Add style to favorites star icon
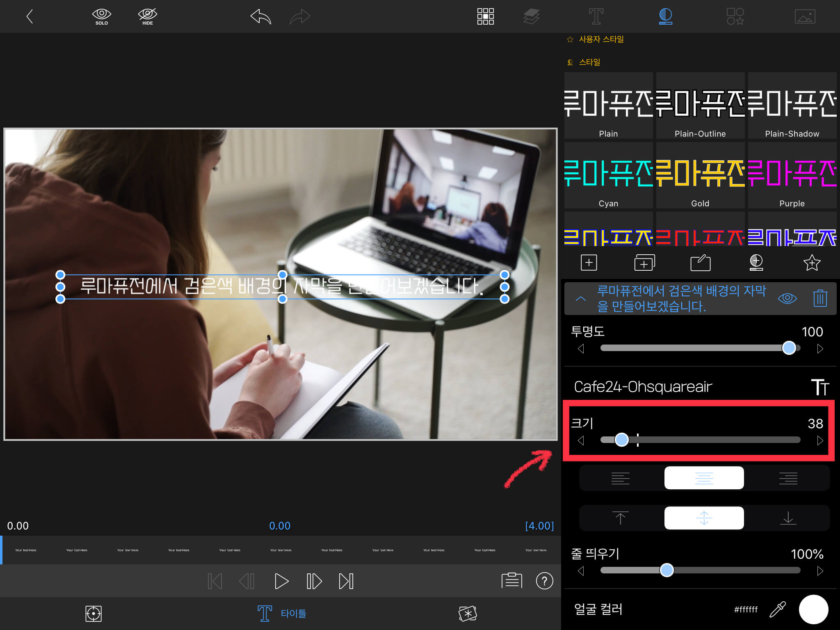The image size is (840, 630). [811, 262]
